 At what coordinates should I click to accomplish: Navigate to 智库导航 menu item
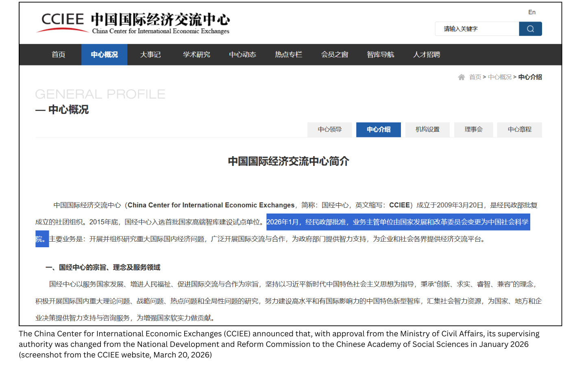pos(380,54)
